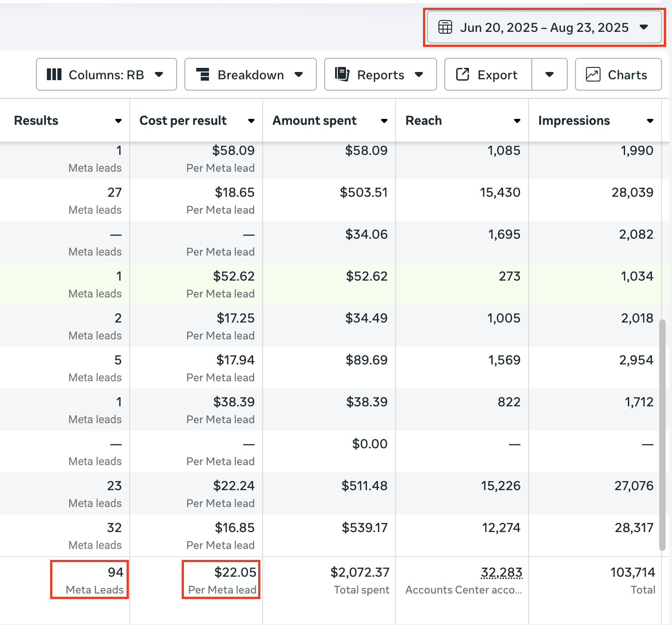Open Cost per result column options arrow
The height and width of the screenshot is (625, 672).
click(251, 121)
